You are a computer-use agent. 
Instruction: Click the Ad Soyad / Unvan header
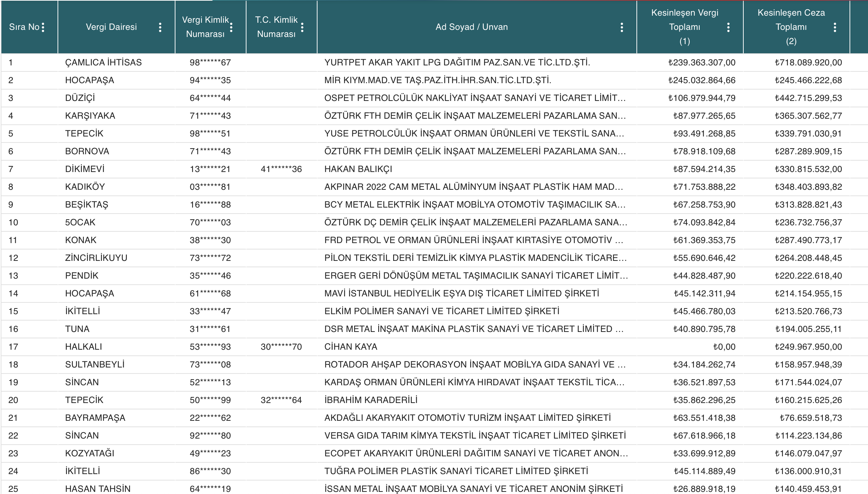471,27
